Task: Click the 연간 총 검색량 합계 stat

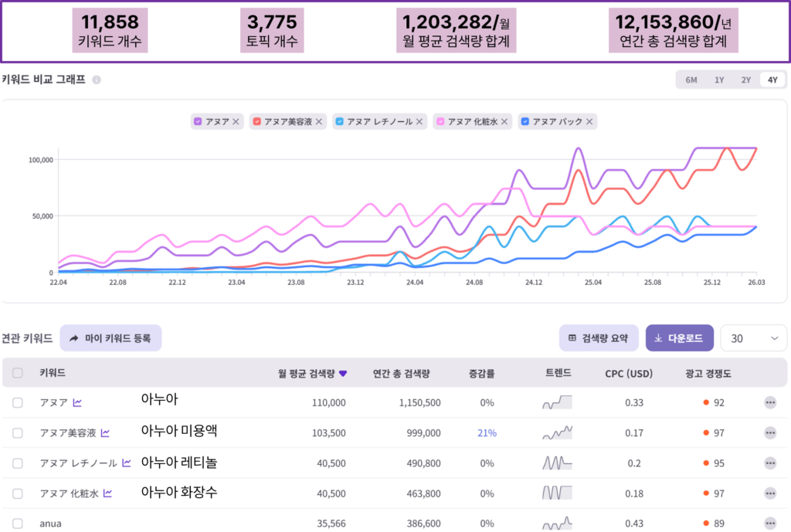Action: pyautogui.click(x=674, y=30)
